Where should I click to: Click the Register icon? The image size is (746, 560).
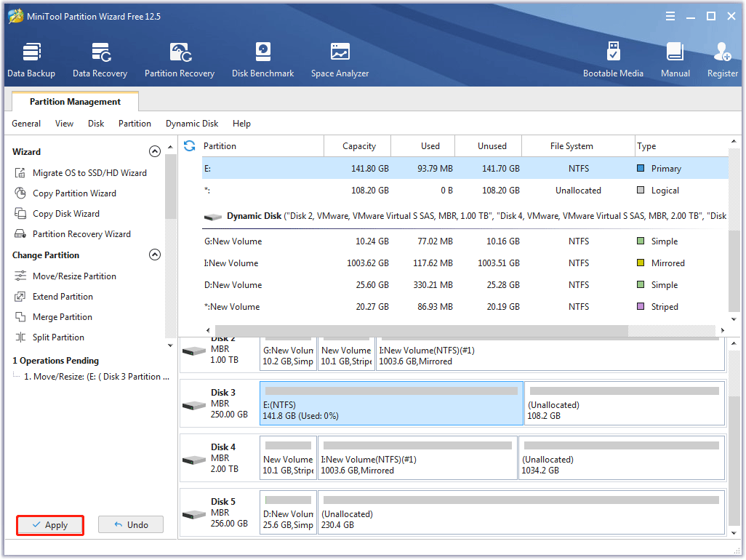pos(722,52)
